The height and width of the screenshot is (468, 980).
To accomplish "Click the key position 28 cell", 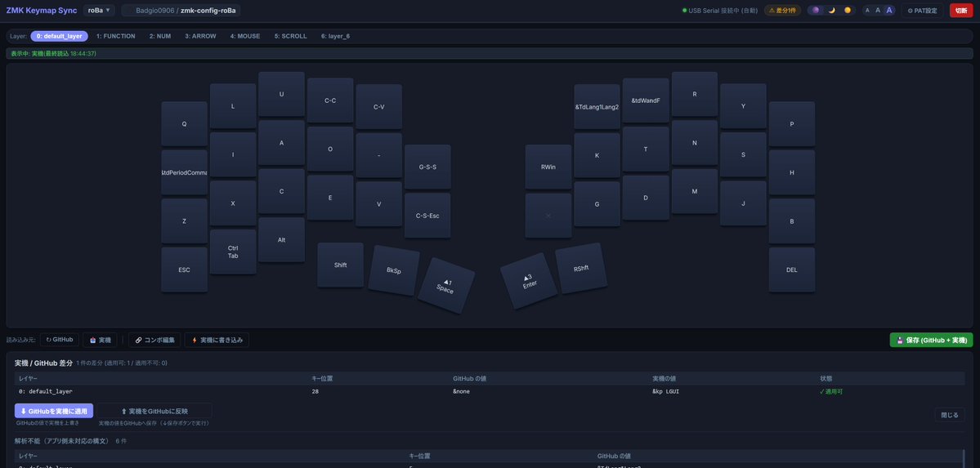I will pyautogui.click(x=315, y=392).
